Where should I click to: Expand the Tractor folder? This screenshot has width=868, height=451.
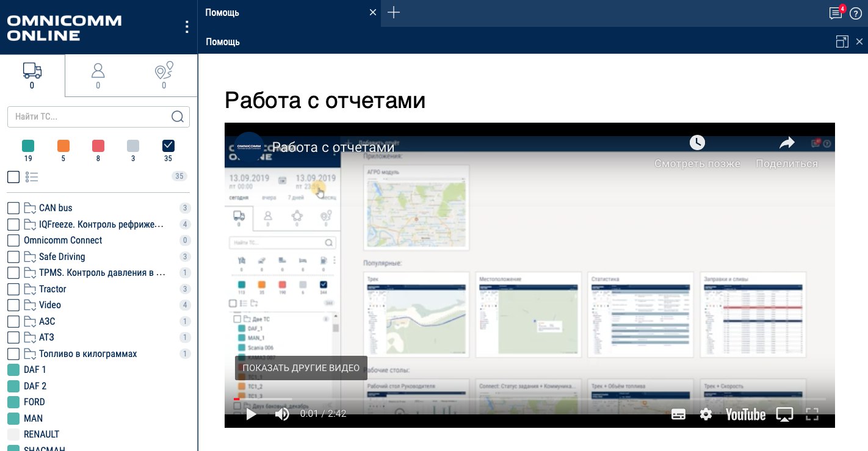click(x=30, y=289)
